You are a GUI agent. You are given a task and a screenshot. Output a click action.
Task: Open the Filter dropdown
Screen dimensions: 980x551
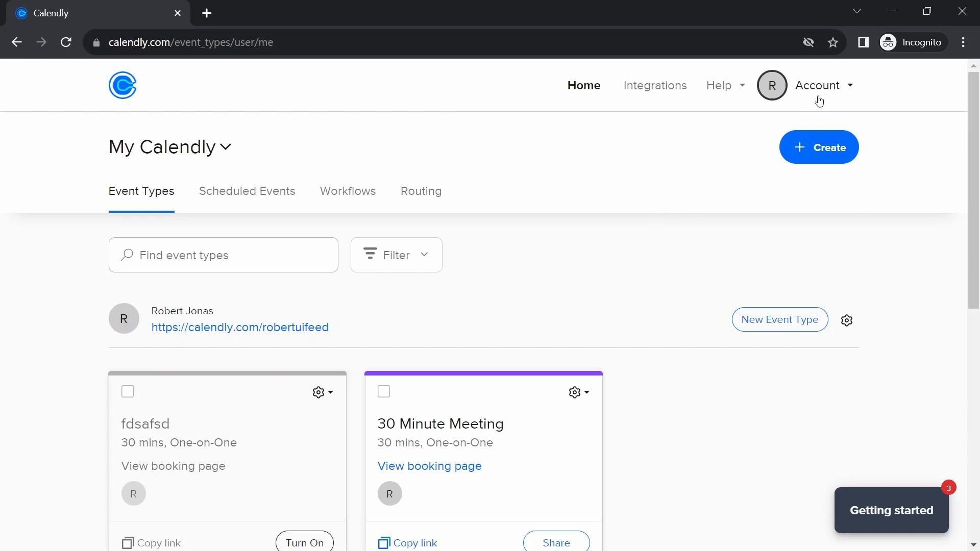[x=396, y=255]
